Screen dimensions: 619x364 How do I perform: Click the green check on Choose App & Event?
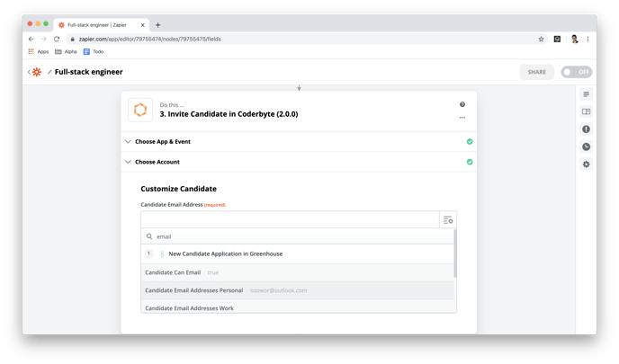[x=470, y=142]
